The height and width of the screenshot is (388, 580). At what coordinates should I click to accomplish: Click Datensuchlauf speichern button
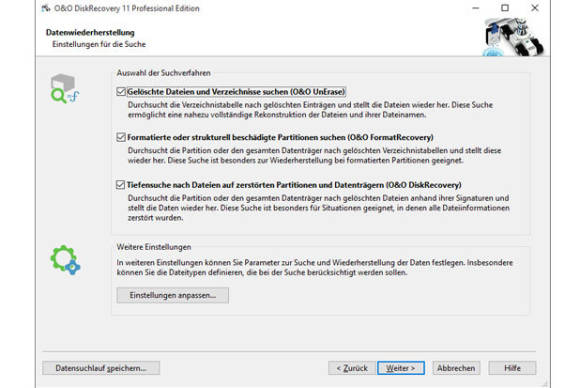click(101, 368)
